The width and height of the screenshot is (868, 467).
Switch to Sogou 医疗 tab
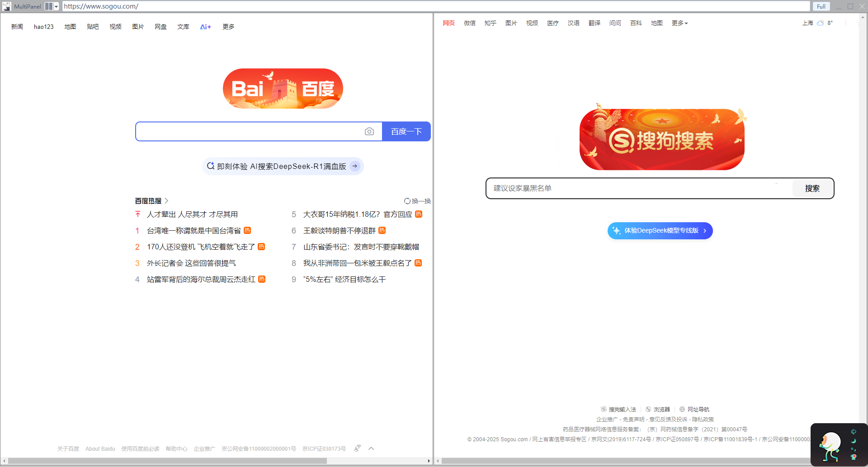(x=553, y=23)
